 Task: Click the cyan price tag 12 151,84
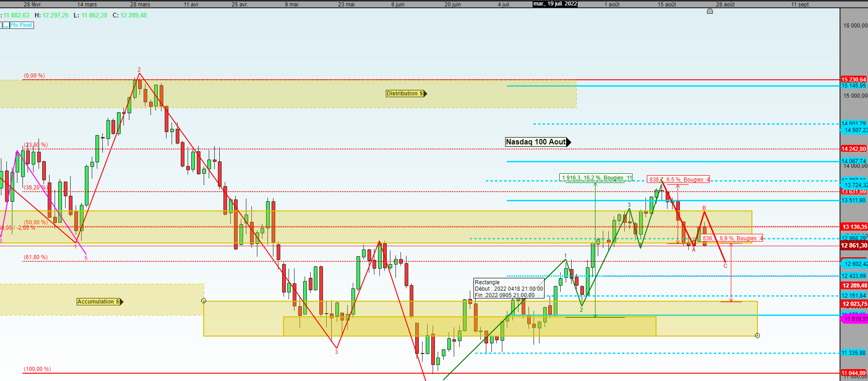tap(854, 296)
